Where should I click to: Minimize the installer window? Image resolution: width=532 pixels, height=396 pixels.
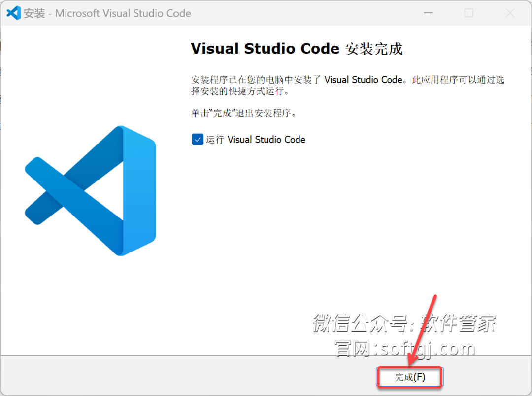coord(429,13)
